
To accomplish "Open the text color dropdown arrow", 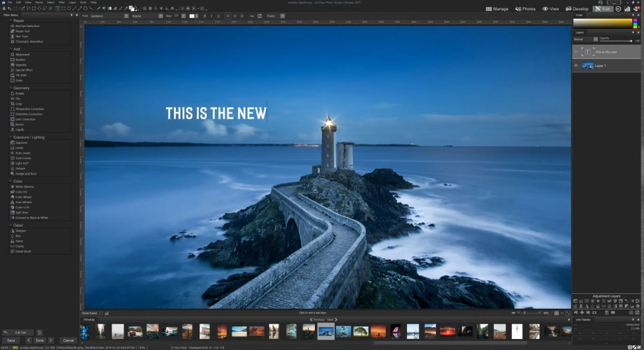I will pyautogui.click(x=196, y=16).
